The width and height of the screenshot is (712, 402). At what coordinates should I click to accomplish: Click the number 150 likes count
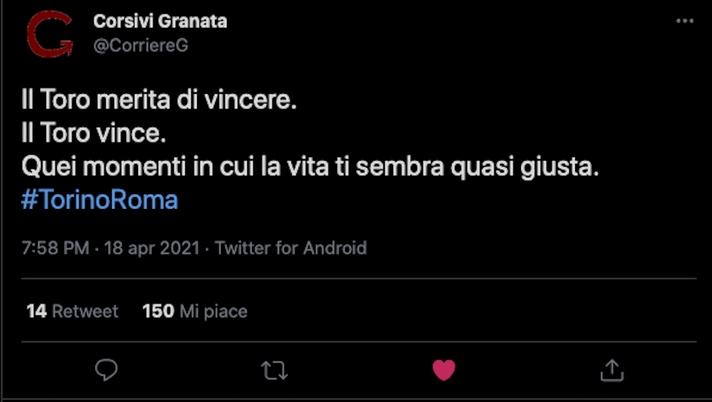click(158, 311)
